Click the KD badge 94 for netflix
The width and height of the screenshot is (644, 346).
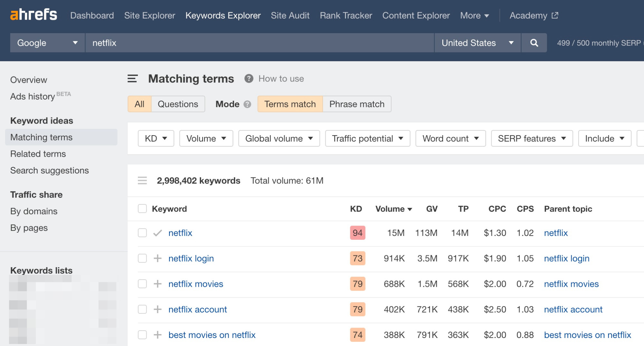[x=358, y=233]
